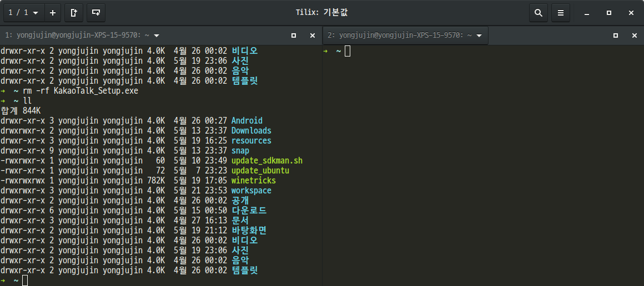644x286 pixels.
Task: Click the add terminal down icon
Action: coord(96,12)
